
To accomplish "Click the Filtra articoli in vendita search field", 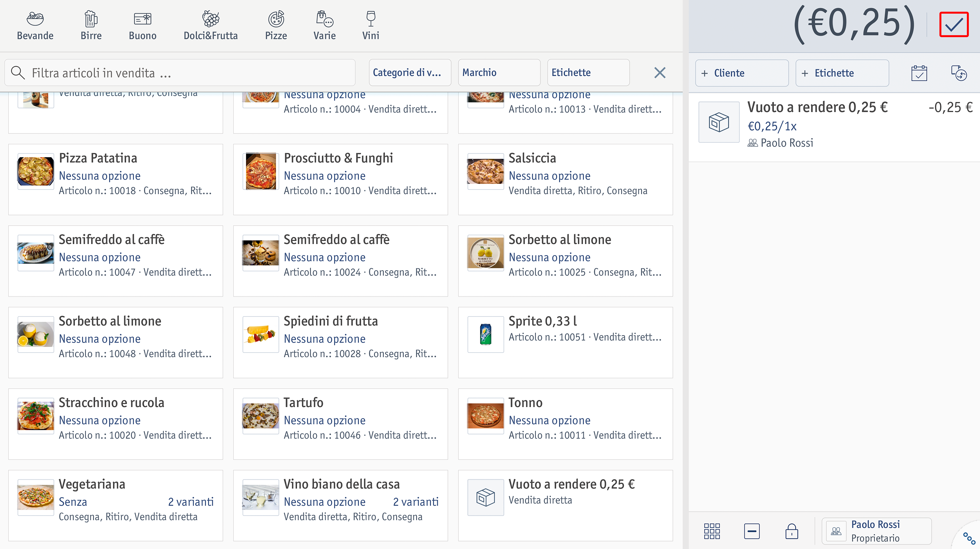I will 180,73.
